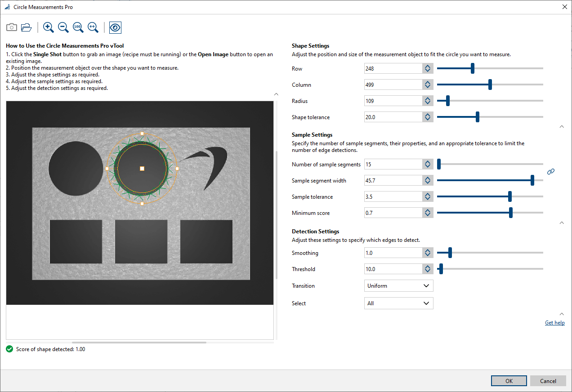Click the Sample tolerance field 3.5
The image size is (572, 392).
click(393, 197)
